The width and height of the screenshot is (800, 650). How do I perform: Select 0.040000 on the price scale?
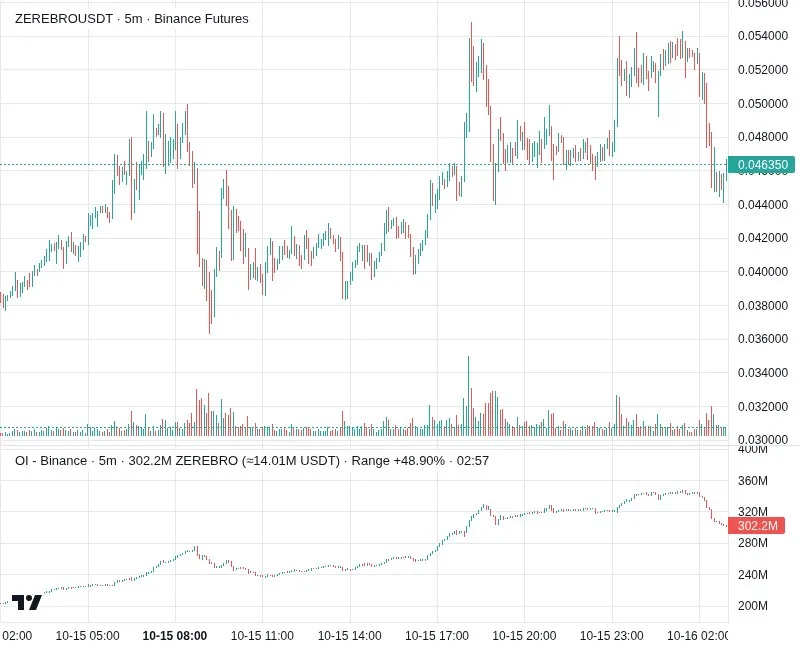tap(762, 271)
